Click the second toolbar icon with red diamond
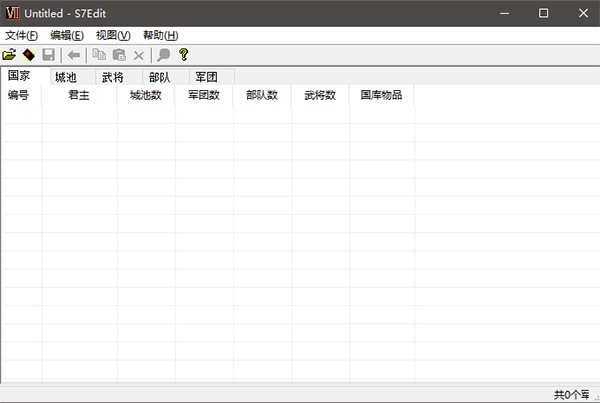Screen dimensions: 600x403 coord(29,55)
